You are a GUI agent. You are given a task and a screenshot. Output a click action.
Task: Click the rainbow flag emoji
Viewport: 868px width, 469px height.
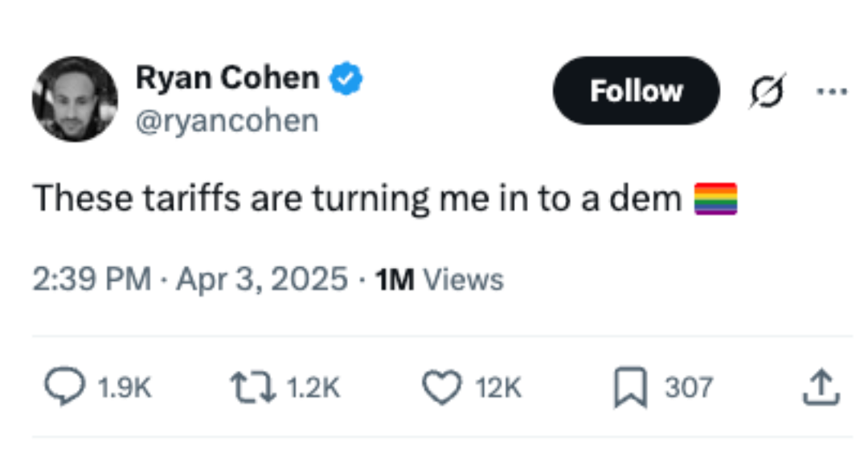715,199
